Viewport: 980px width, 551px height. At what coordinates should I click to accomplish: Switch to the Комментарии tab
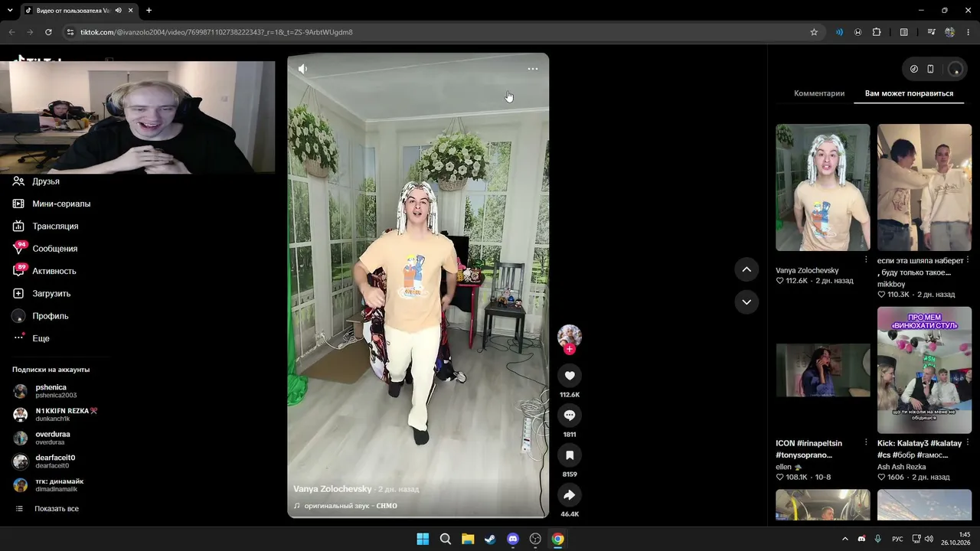819,93
